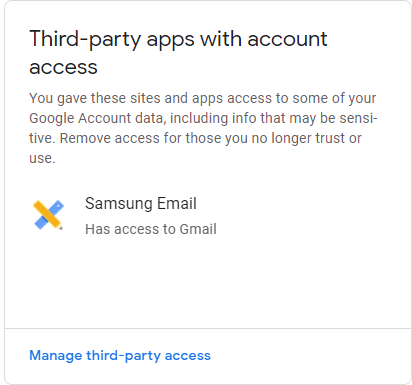Select the 'Has access to Gmail' subtitle
The image size is (412, 385).
point(151,229)
